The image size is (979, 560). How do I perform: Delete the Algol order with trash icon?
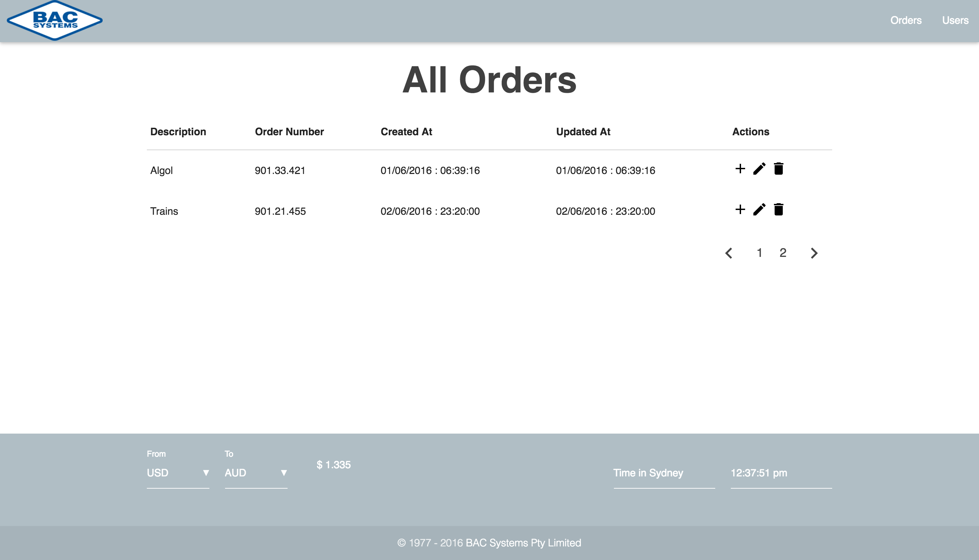(778, 169)
